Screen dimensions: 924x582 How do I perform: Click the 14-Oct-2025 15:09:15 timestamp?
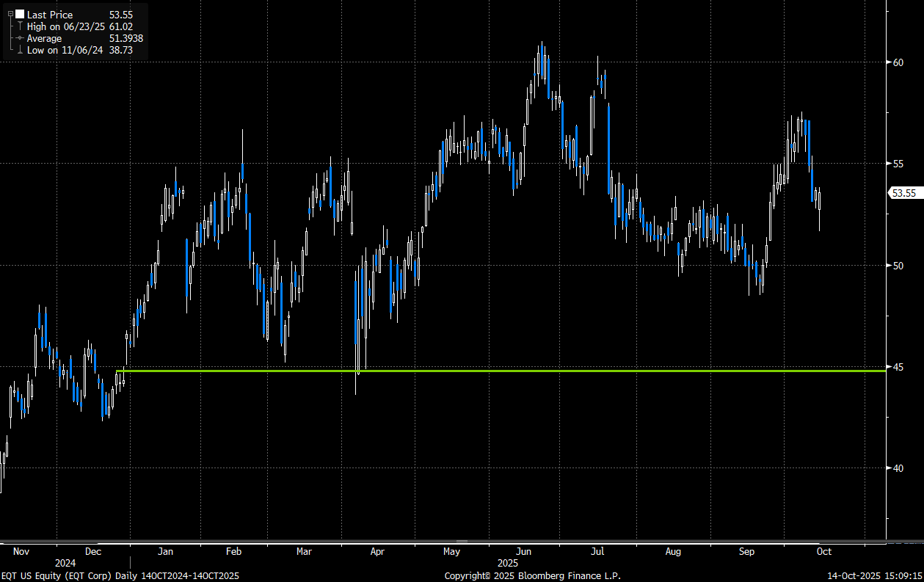pos(874,576)
